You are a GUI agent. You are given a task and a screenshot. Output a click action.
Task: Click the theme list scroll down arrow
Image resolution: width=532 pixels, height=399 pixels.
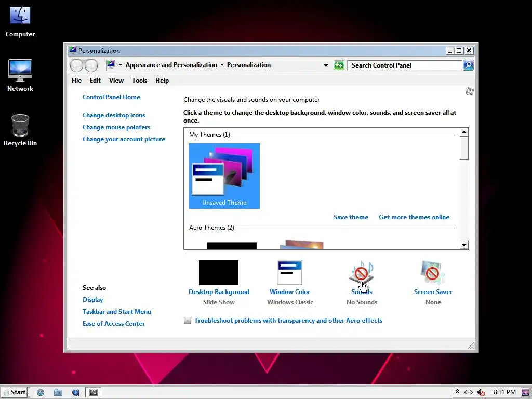click(x=464, y=245)
